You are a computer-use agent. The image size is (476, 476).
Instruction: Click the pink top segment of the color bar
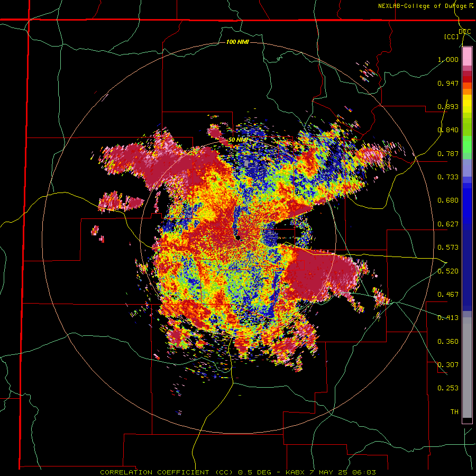[467, 57]
